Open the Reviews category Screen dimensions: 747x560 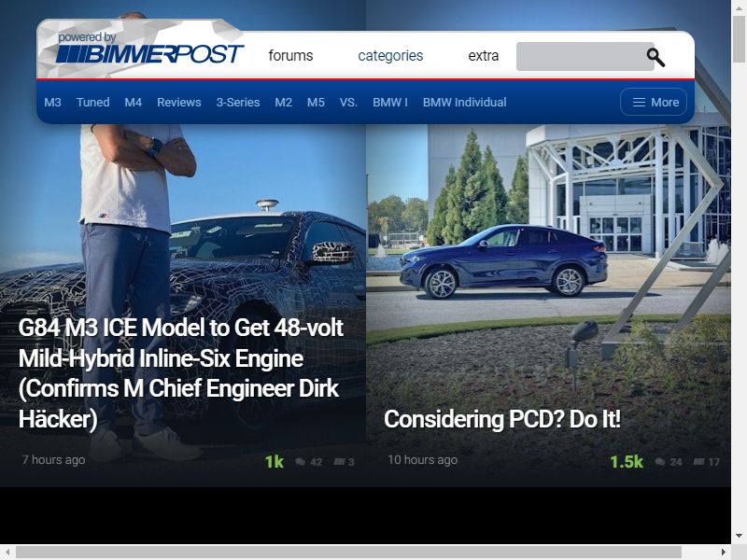pyautogui.click(x=179, y=102)
